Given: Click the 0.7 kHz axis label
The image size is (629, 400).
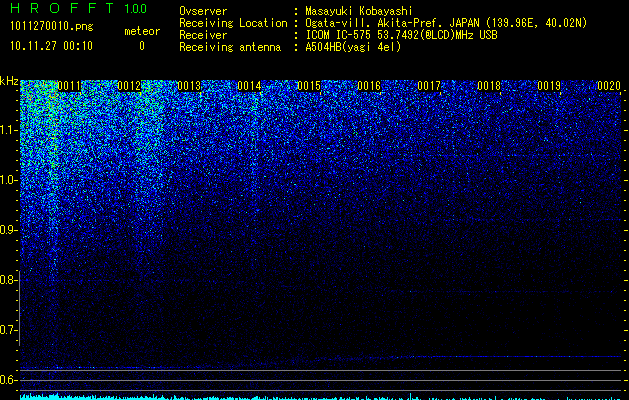Looking at the screenshot, I should point(9,330).
